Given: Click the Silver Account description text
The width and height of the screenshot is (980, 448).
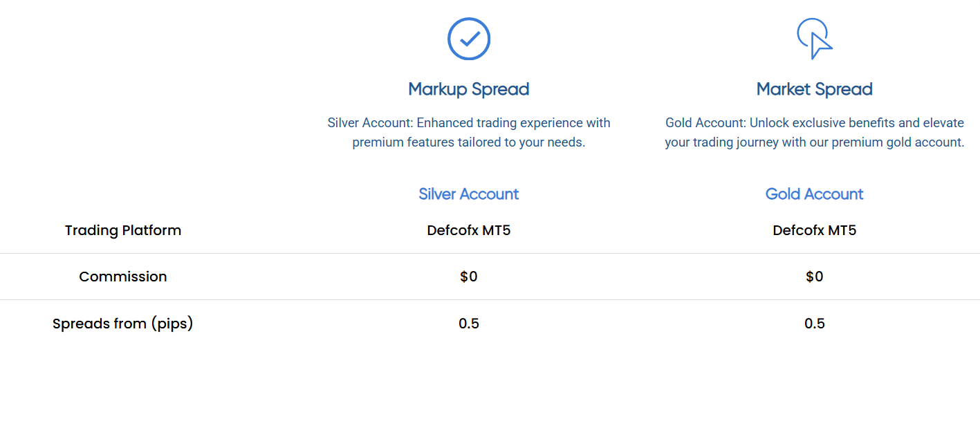Looking at the screenshot, I should [469, 133].
